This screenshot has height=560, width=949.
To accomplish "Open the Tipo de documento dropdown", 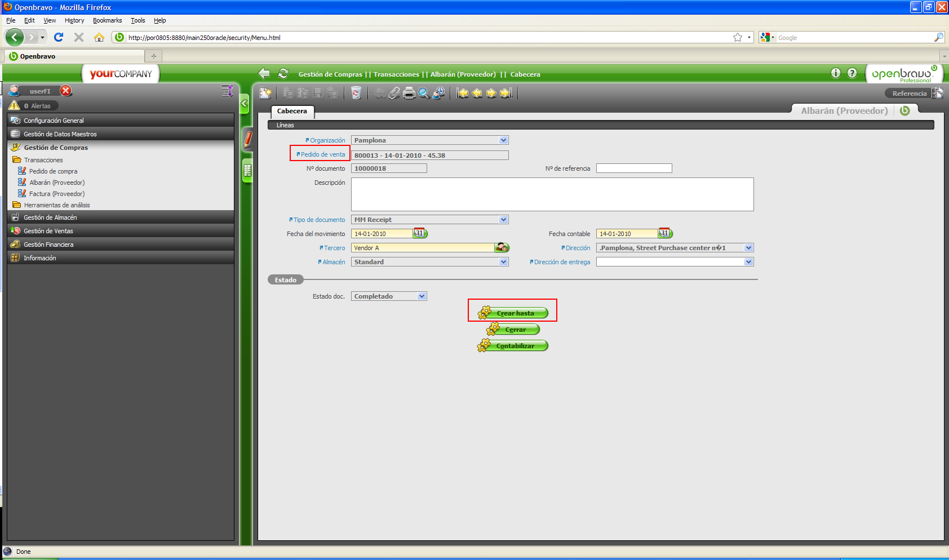I will pyautogui.click(x=504, y=220).
